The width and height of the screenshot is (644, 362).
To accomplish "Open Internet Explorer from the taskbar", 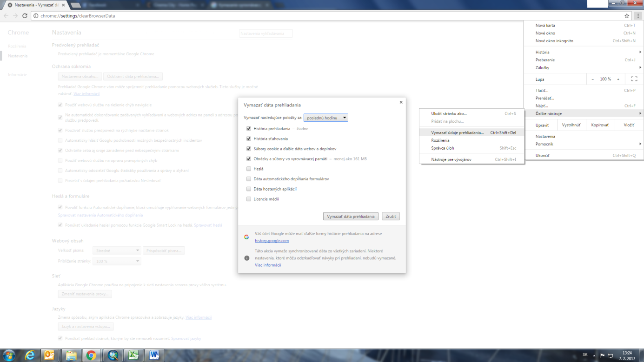I will [30, 355].
